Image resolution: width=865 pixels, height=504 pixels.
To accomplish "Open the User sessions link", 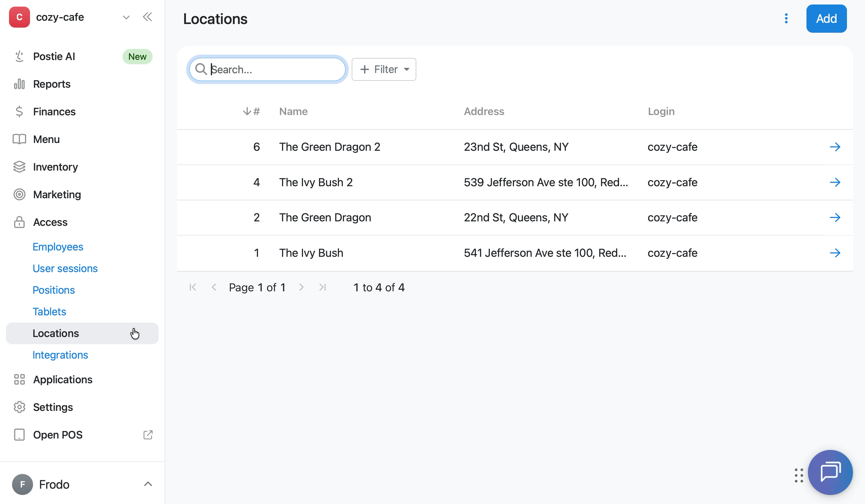I will pyautogui.click(x=65, y=269).
